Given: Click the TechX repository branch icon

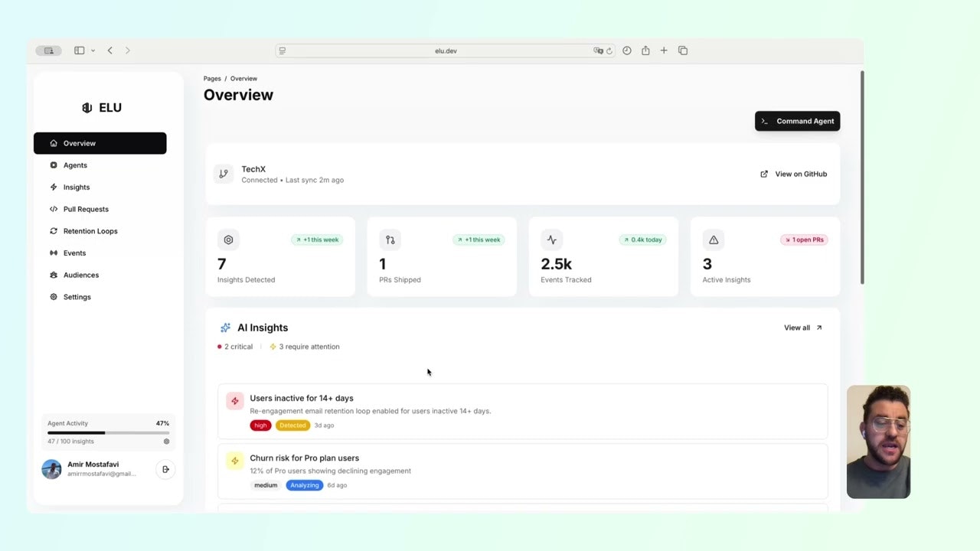Looking at the screenshot, I should (224, 174).
